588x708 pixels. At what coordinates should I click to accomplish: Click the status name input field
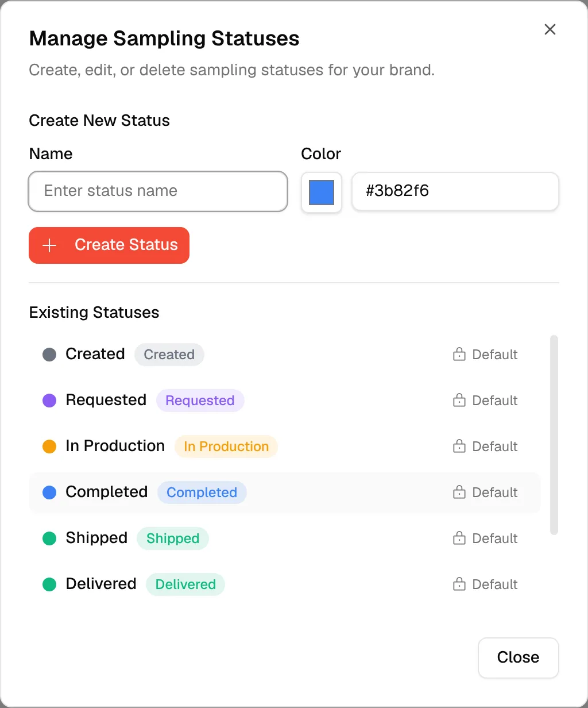coord(158,191)
